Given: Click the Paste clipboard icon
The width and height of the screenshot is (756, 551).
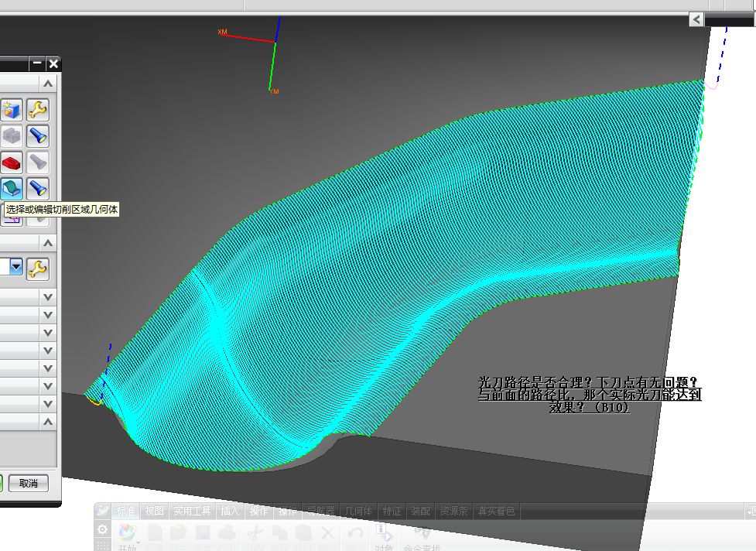Looking at the screenshot, I should pos(303,532).
